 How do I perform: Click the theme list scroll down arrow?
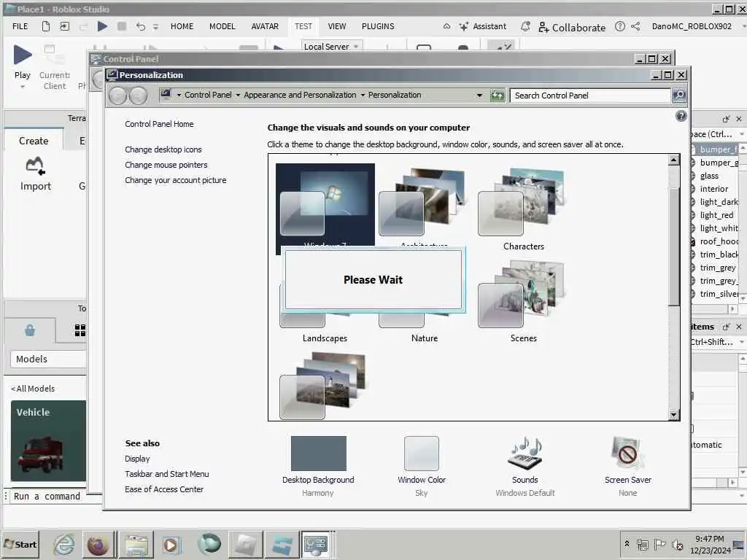click(673, 415)
